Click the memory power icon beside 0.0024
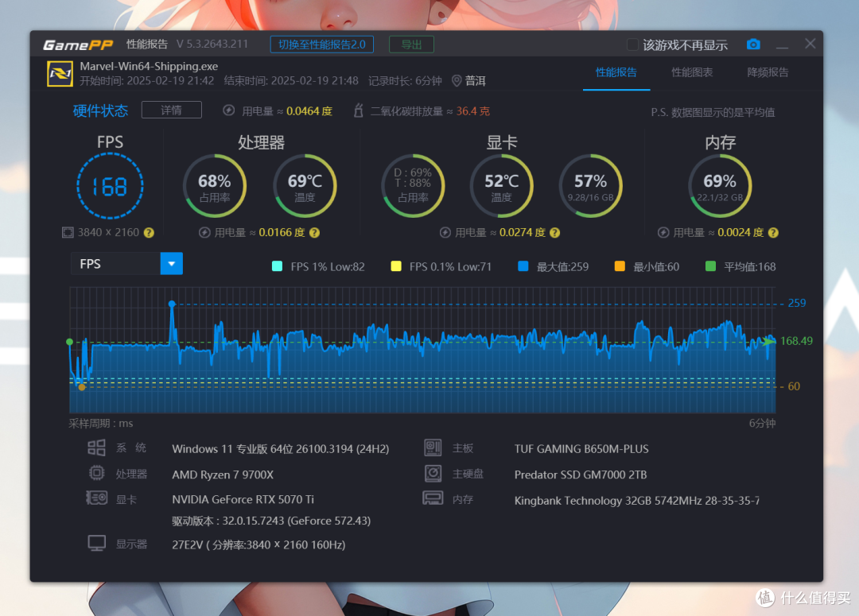Screen dimensions: 859x616 (x=663, y=233)
